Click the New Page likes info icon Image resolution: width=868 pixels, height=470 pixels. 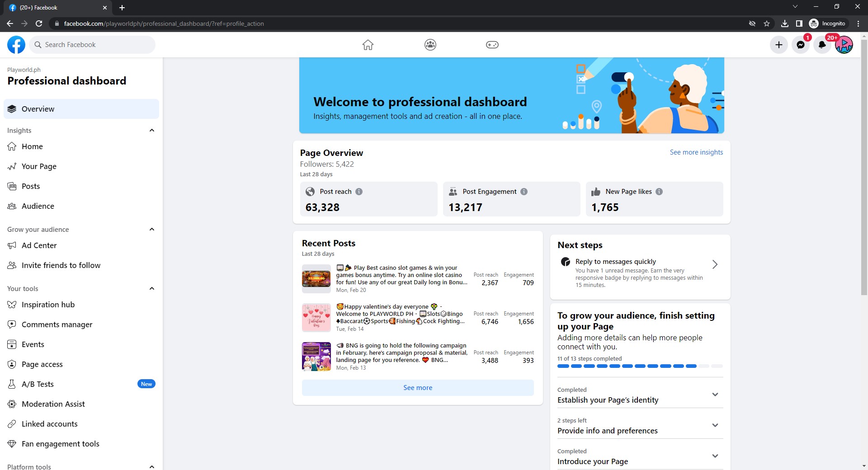point(659,192)
